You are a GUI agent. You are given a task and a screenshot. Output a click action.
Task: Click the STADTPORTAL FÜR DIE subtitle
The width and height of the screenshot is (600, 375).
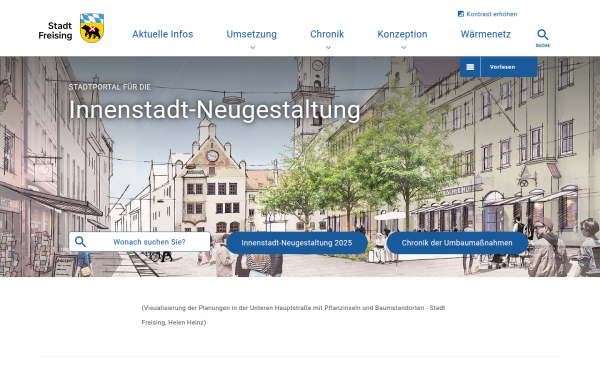tap(110, 87)
